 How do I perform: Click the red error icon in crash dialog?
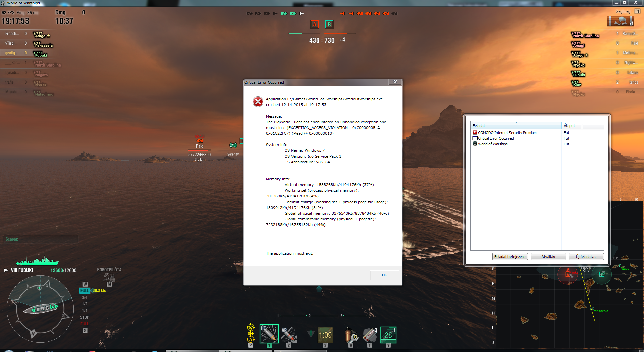click(x=258, y=102)
